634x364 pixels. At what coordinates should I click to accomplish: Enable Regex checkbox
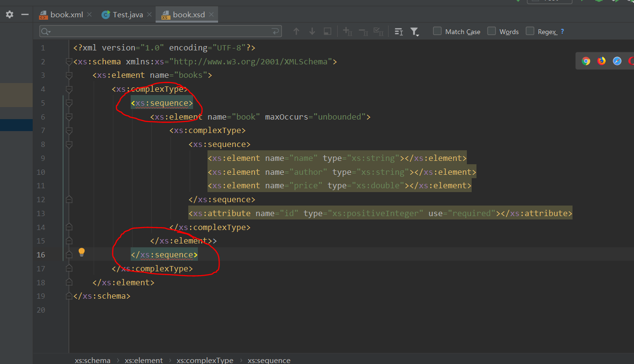[530, 31]
